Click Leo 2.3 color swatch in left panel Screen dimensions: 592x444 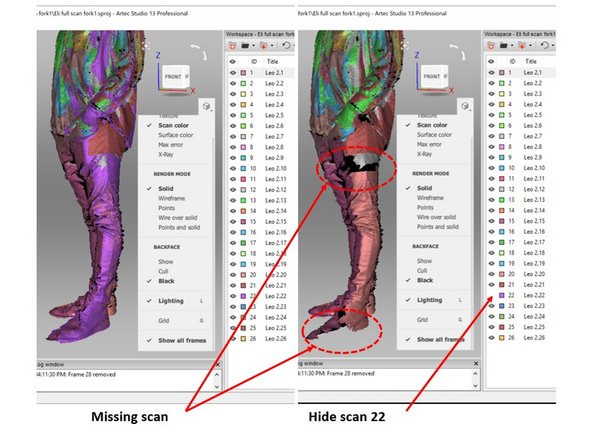[243, 94]
